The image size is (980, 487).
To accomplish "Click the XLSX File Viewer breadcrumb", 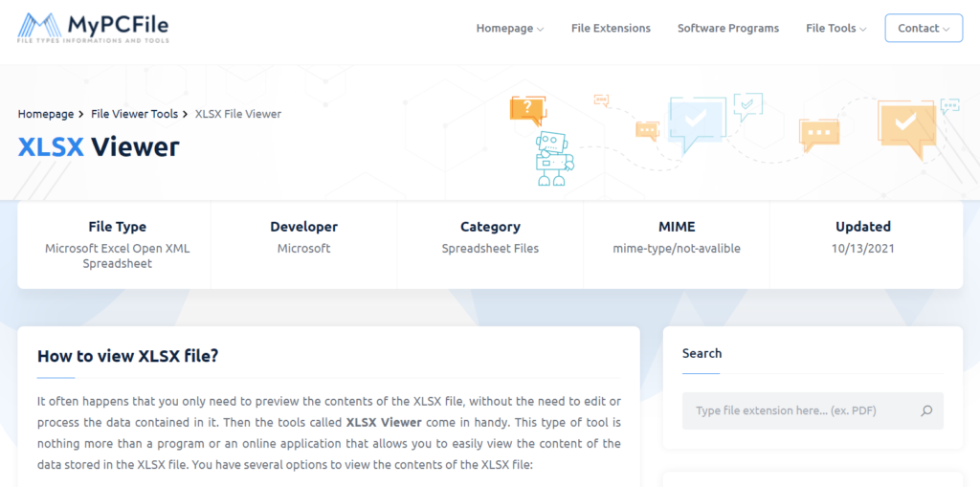I will (x=238, y=114).
